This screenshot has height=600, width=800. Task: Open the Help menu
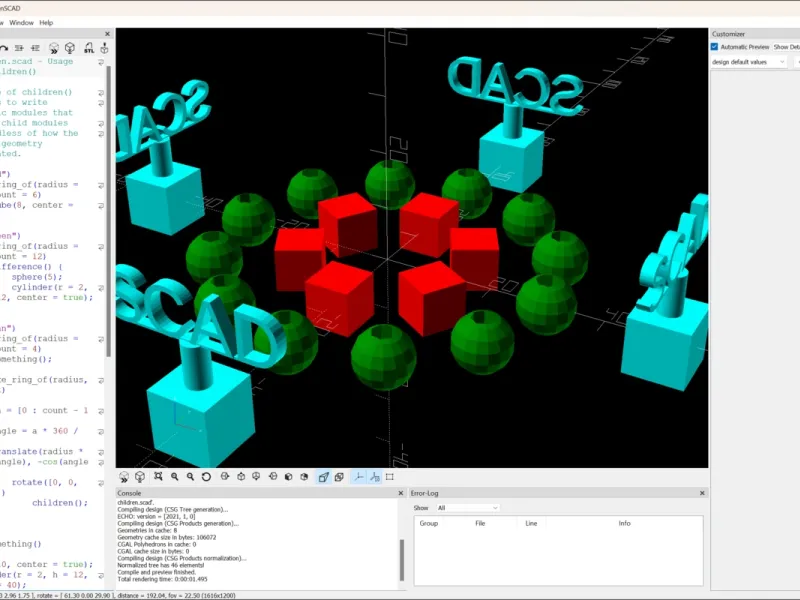point(46,22)
